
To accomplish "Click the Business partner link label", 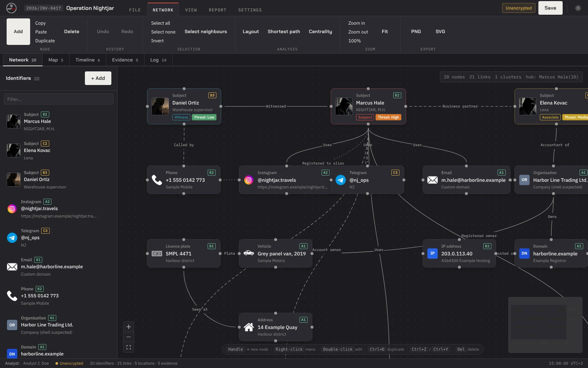I will pyautogui.click(x=460, y=106).
